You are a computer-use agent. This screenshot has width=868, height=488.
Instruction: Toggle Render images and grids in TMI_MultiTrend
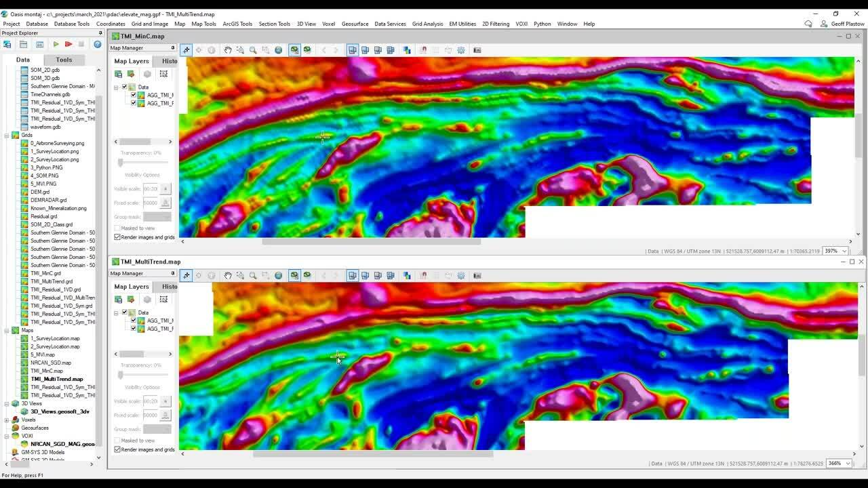pos(117,449)
